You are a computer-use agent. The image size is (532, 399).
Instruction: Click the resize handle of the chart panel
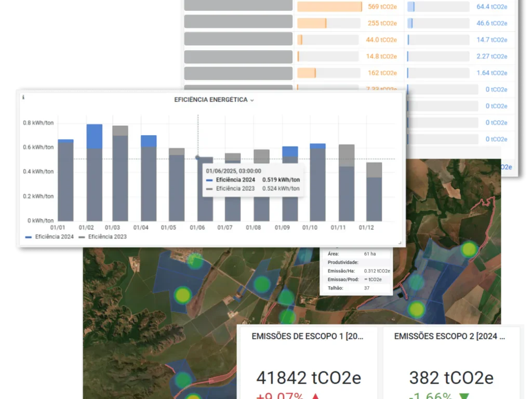[400, 243]
